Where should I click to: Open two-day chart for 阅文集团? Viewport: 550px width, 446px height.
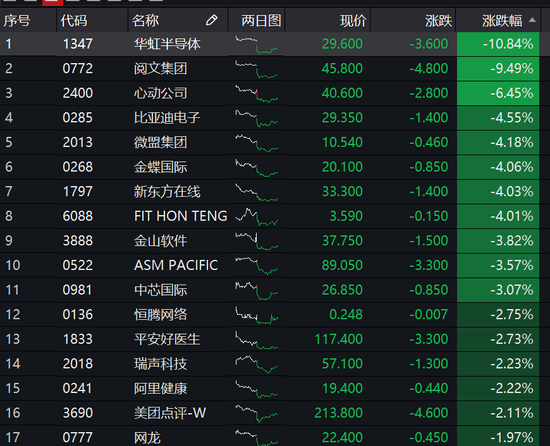click(x=256, y=69)
